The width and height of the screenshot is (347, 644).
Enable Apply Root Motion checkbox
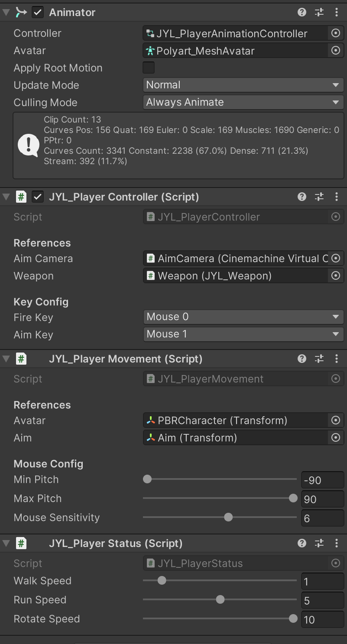coord(149,68)
